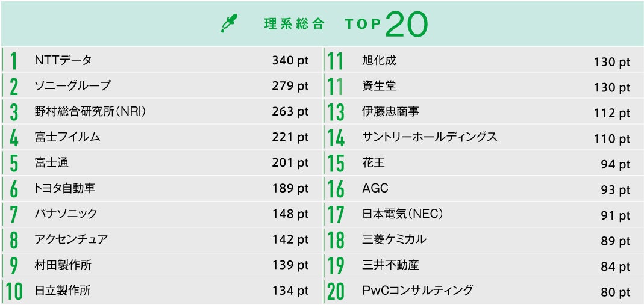Click 日立製作所 at rank 10
Image resolution: width=644 pixels, height=305 pixels.
(x=63, y=291)
